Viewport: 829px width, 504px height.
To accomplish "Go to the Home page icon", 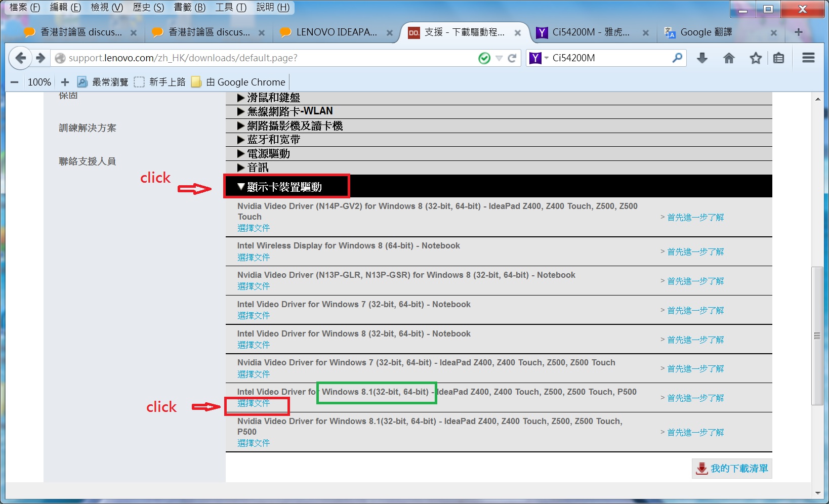I will pyautogui.click(x=729, y=58).
